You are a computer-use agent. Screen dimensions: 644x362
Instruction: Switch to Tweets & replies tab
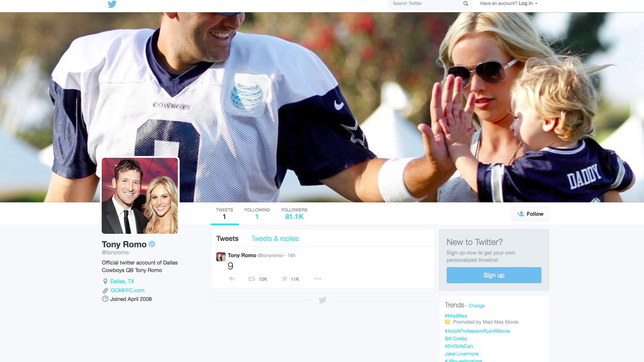(275, 239)
